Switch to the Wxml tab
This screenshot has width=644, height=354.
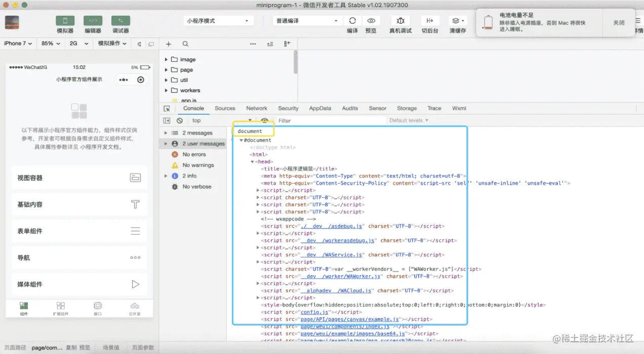pos(459,108)
